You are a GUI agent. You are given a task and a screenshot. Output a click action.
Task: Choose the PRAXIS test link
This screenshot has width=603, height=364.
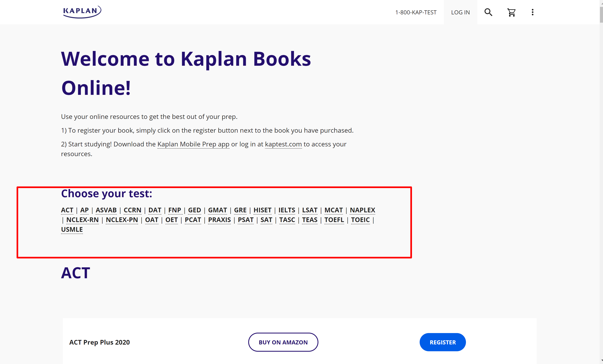[219, 220]
